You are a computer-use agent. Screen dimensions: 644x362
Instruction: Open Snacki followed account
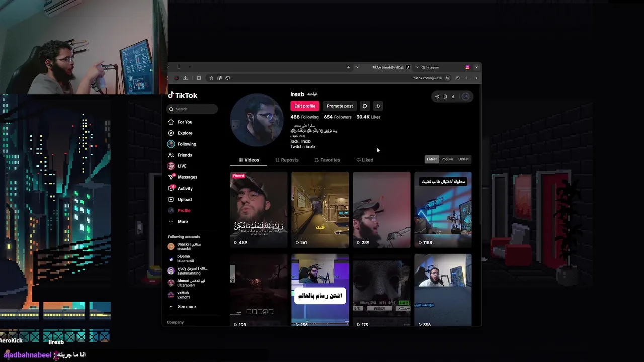coord(185,246)
